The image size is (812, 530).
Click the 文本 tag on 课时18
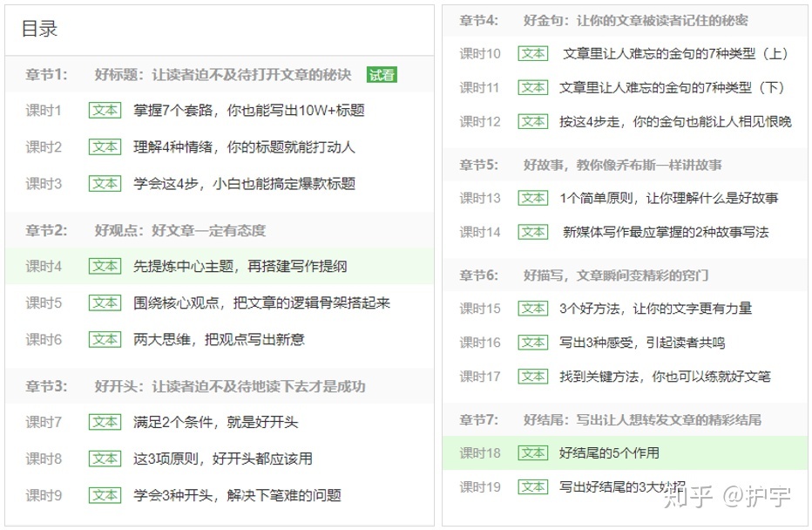coord(533,453)
